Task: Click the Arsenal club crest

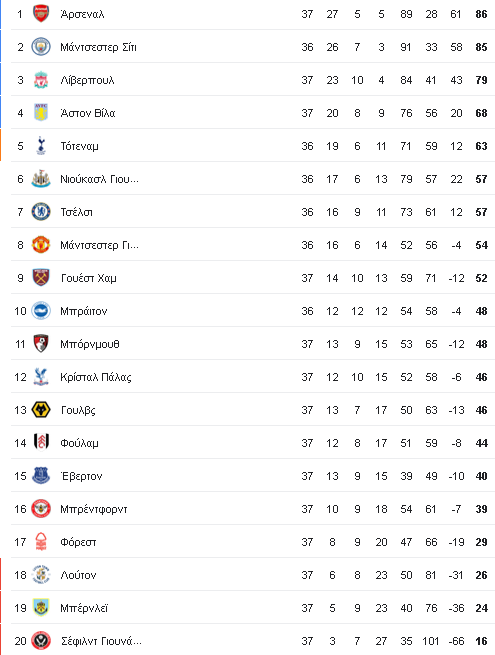Action: (41, 14)
